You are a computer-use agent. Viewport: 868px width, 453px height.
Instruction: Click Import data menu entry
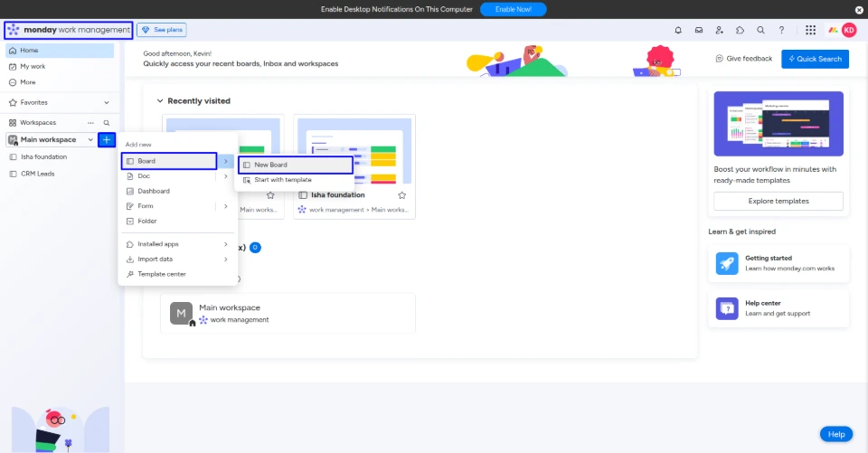pos(156,259)
